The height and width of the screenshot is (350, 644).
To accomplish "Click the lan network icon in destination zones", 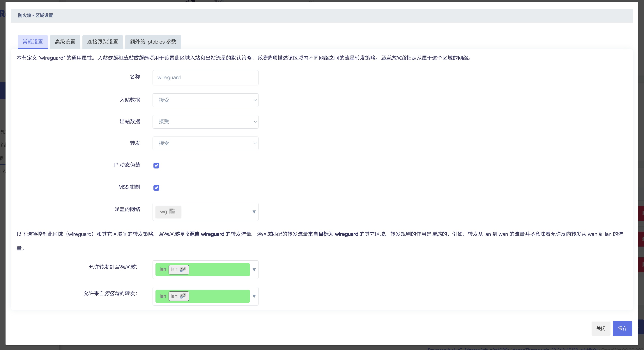I will tap(183, 269).
